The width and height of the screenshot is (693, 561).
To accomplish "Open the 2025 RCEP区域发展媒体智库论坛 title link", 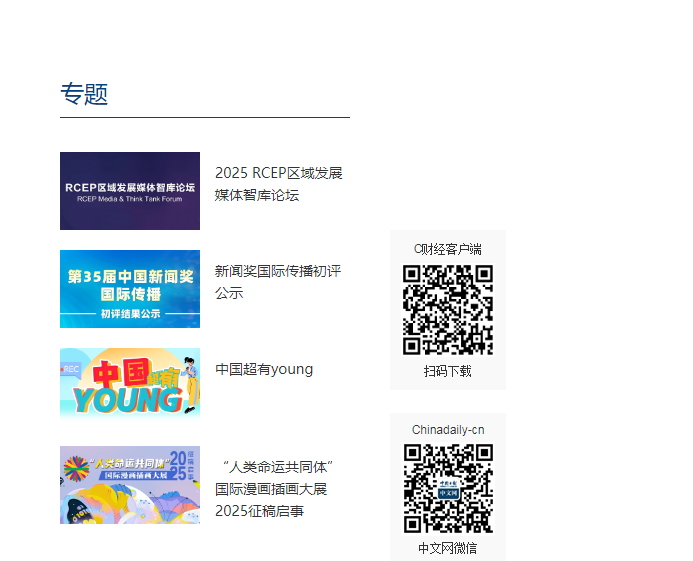I will [279, 184].
